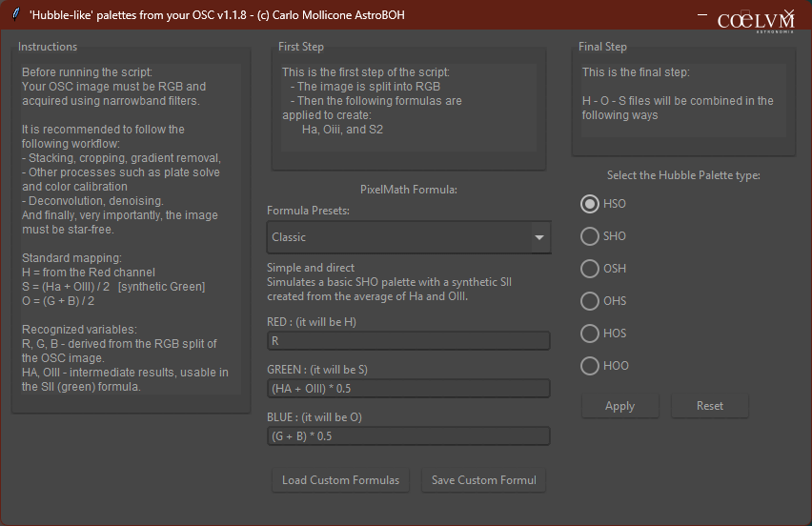Switch palette type to HOS

[x=590, y=334]
